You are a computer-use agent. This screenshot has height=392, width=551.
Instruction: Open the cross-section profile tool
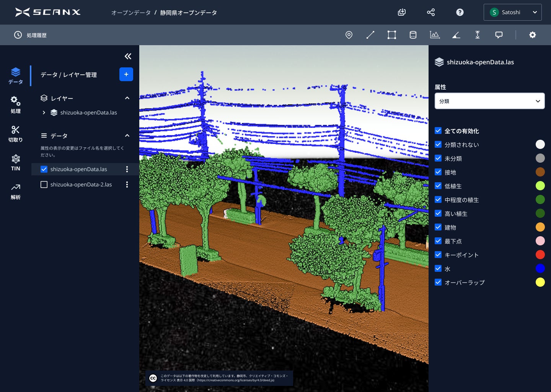tap(435, 35)
